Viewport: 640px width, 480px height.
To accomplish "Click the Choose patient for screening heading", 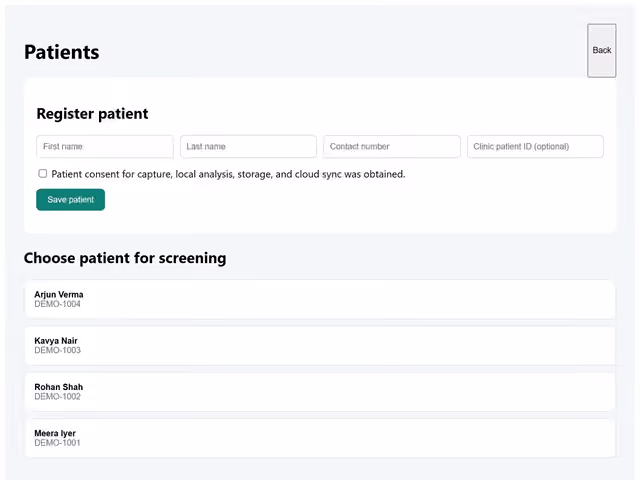I will (125, 258).
